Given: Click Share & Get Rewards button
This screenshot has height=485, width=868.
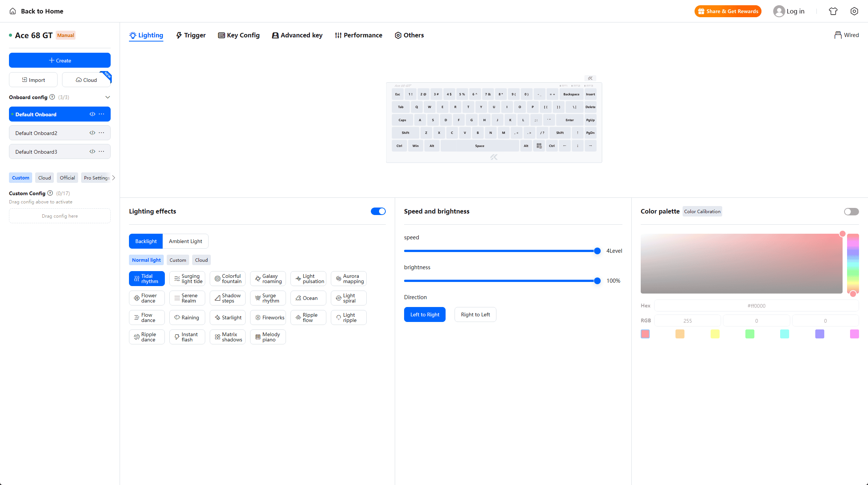Looking at the screenshot, I should [728, 11].
